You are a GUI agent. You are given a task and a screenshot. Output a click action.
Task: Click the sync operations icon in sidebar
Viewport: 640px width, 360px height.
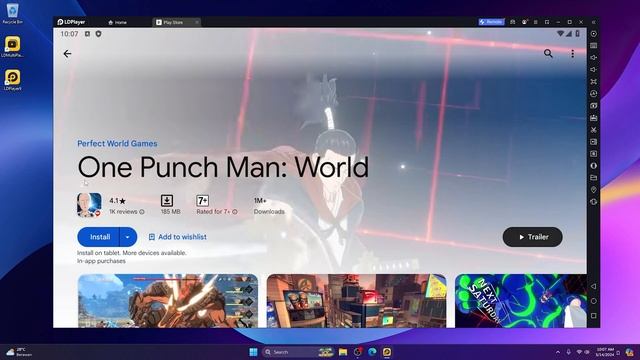[x=593, y=94]
